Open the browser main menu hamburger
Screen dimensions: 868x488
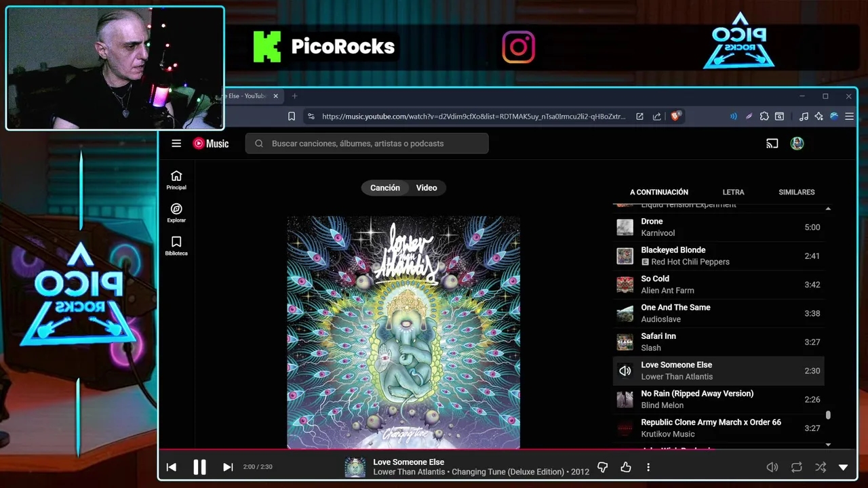[849, 117]
